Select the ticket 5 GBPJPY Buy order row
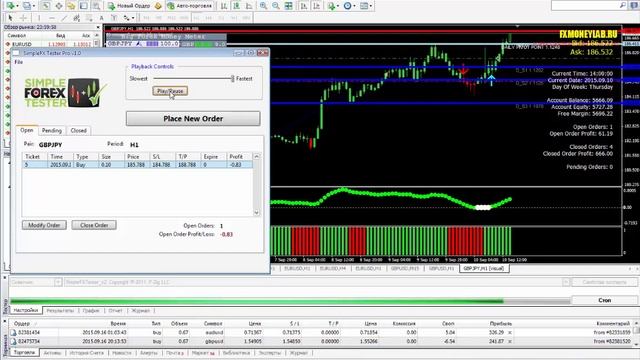The image size is (640, 360). coord(137,164)
